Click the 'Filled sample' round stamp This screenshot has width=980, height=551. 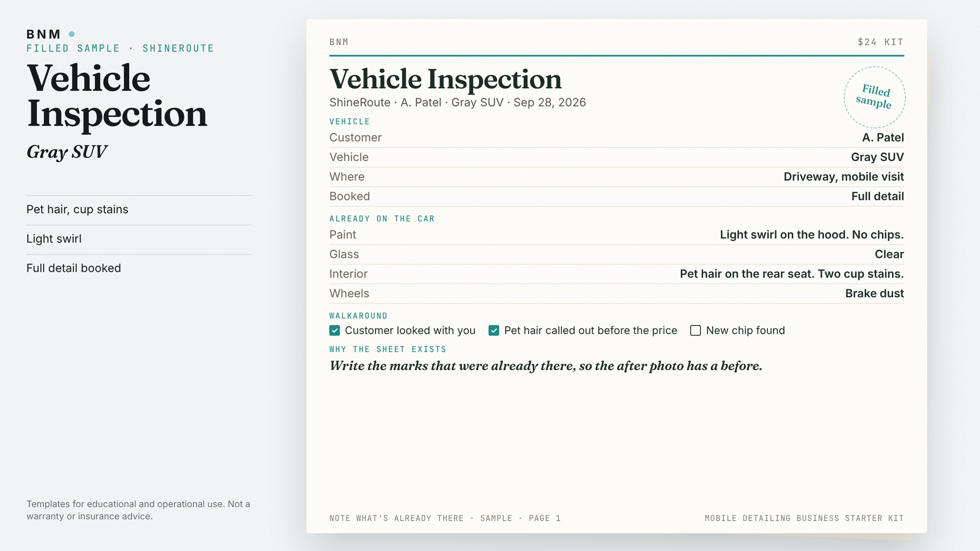pyautogui.click(x=874, y=97)
